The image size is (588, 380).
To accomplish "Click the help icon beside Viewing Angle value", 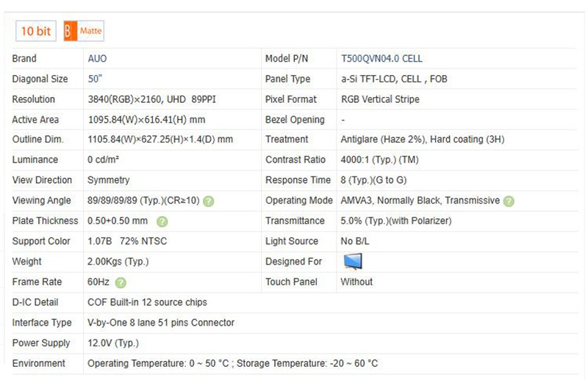I will click(x=209, y=201).
